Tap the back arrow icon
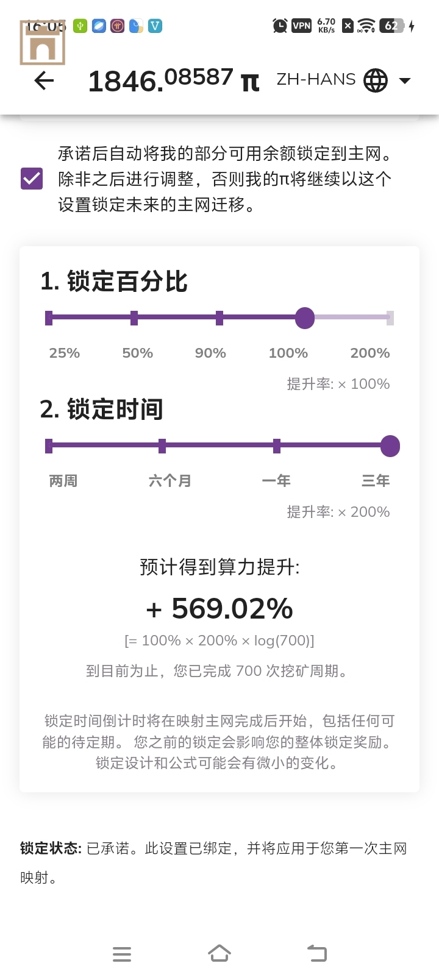The height and width of the screenshot is (980, 439). (44, 80)
